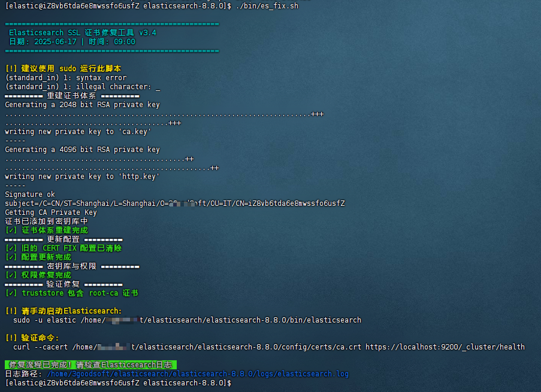Click 'Generating a 2048 bit RSA private key'
The width and height of the screenshot is (541, 392).
83,105
